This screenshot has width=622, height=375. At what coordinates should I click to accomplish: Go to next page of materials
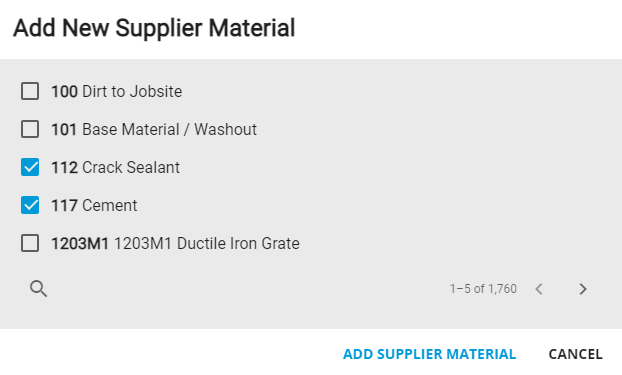582,289
